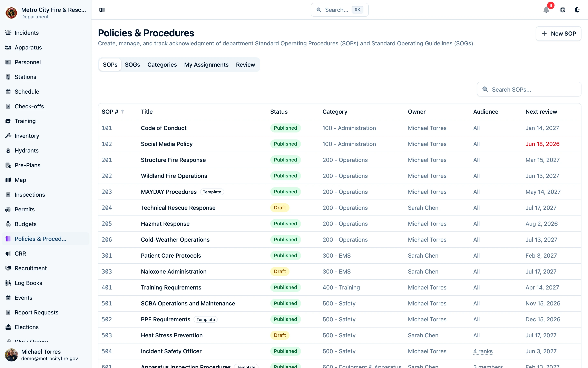The width and height of the screenshot is (588, 368).
Task: Click the Inspections icon
Action: coord(8,195)
